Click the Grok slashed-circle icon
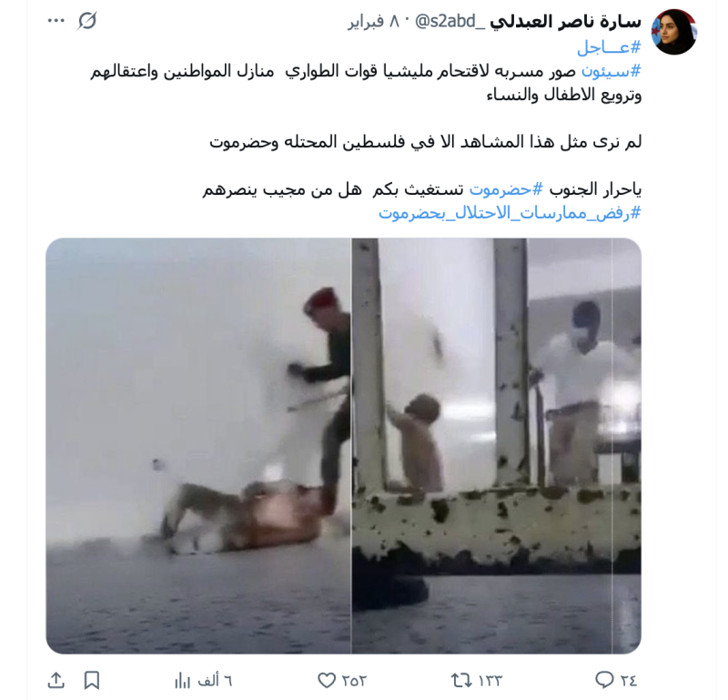Screen dimensions: 728x700 [x=86, y=21]
